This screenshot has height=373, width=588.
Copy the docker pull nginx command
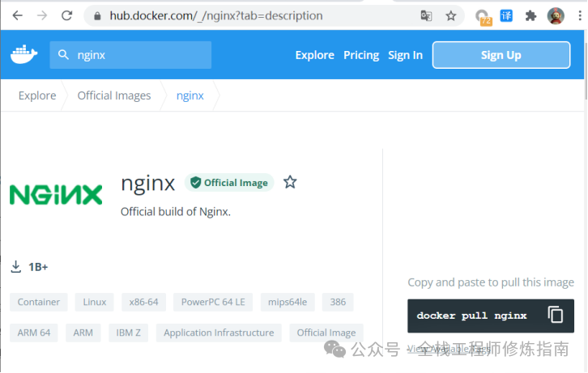tap(556, 315)
